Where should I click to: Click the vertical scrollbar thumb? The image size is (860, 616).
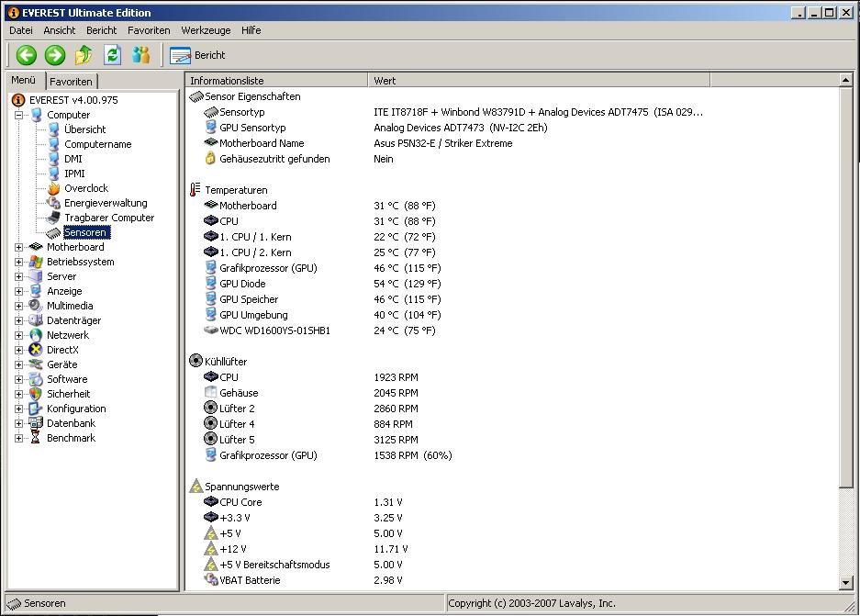click(x=845, y=286)
